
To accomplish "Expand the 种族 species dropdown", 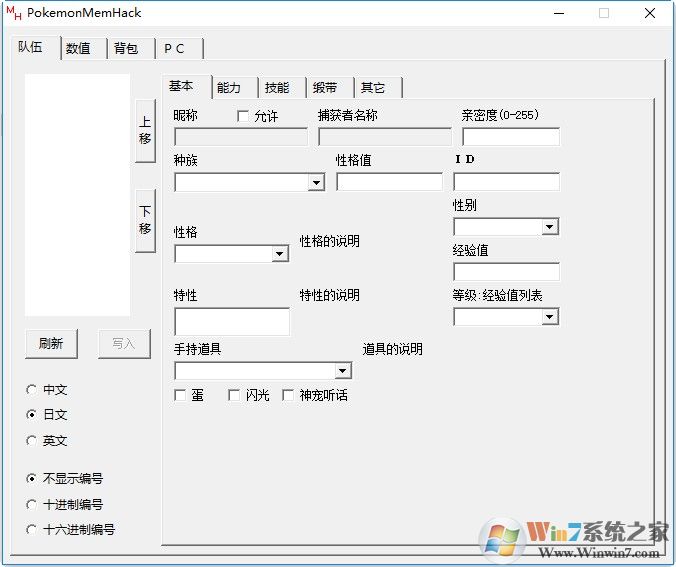I will click(x=316, y=182).
